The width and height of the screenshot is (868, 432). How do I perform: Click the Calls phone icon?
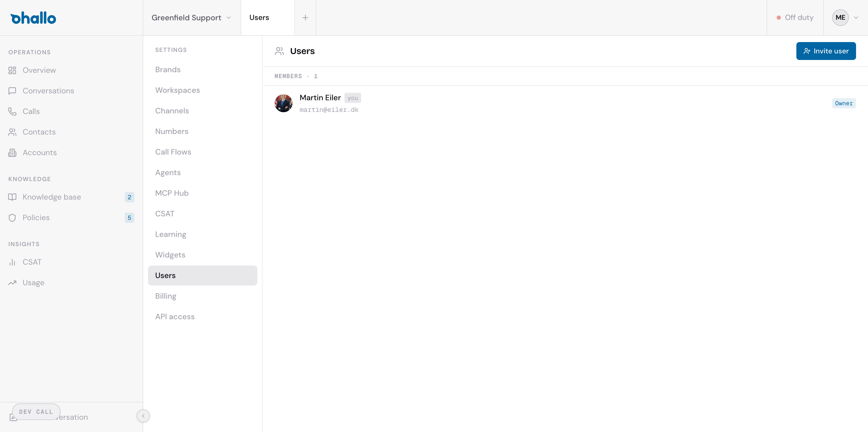tap(12, 112)
